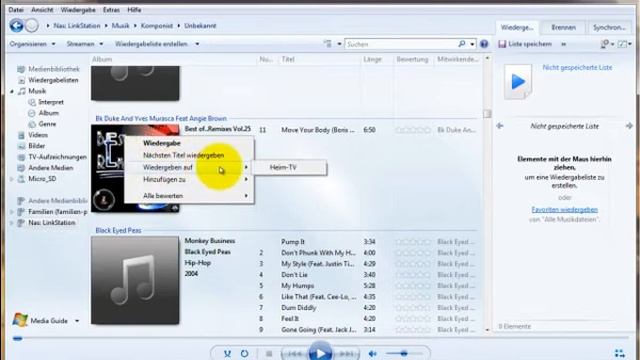Open the Ansicht menu
The width and height of the screenshot is (640, 360).
pyautogui.click(x=42, y=10)
